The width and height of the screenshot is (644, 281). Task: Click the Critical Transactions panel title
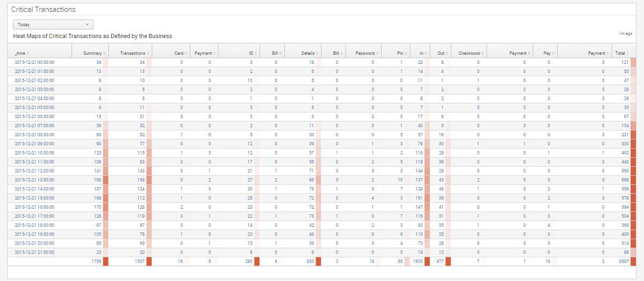43,10
